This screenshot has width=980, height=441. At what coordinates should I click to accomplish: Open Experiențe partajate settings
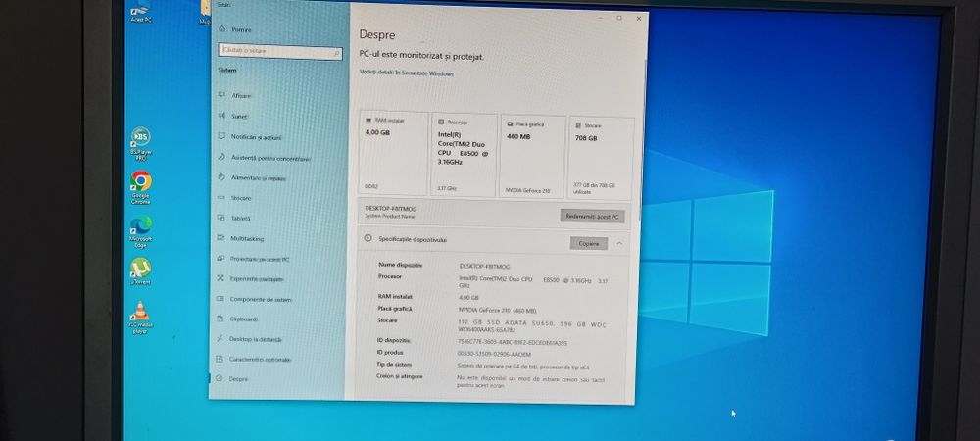pyautogui.click(x=256, y=279)
